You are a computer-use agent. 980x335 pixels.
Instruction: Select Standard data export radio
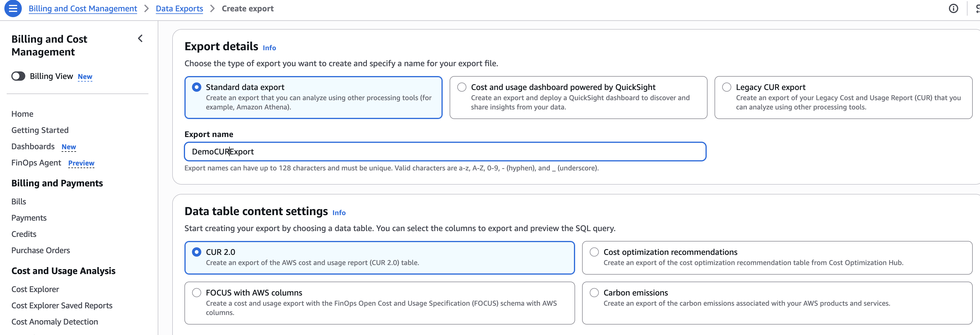tap(196, 87)
